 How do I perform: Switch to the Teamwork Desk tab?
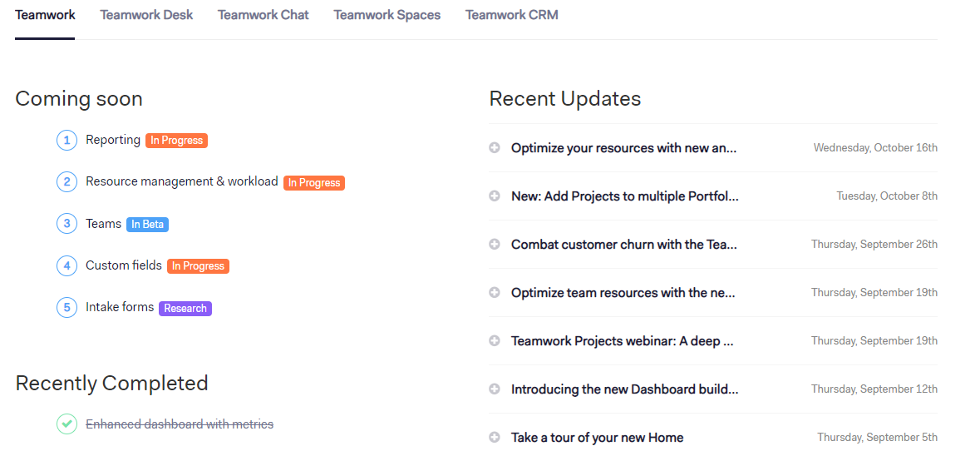(x=146, y=15)
